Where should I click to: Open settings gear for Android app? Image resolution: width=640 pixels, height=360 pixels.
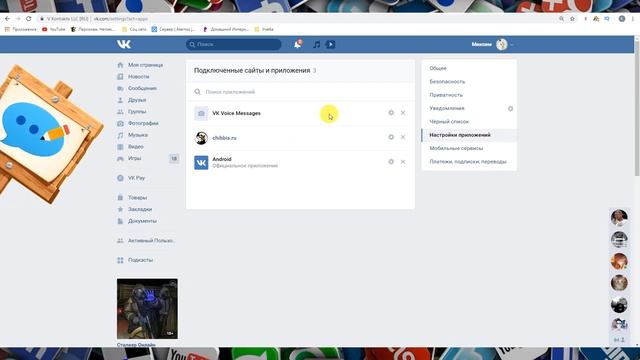coord(391,162)
